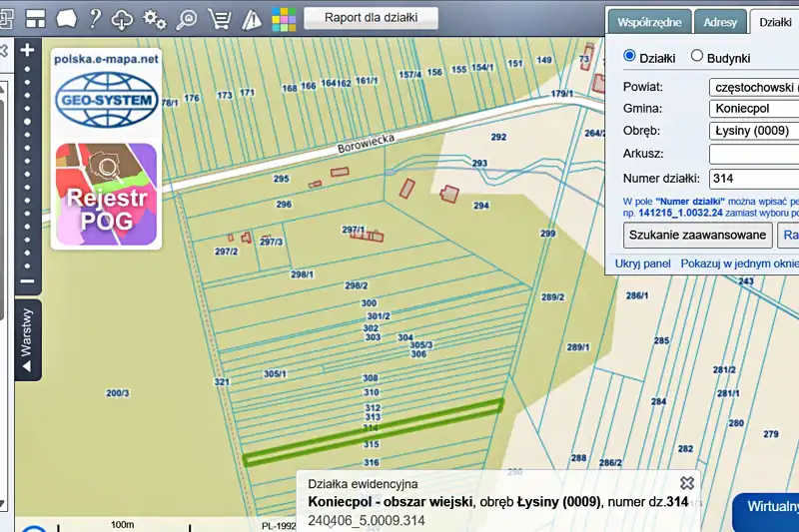Click the magnifier search icon
This screenshot has height=532, width=799.
click(x=187, y=18)
